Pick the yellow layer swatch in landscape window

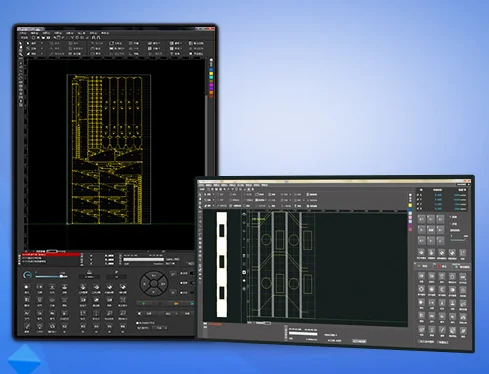(x=410, y=205)
